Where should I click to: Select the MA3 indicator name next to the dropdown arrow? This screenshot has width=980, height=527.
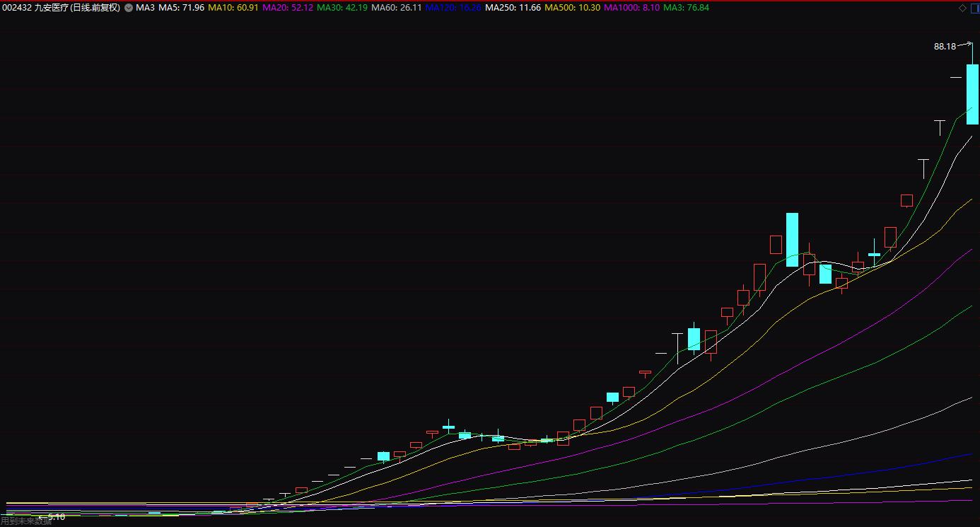(145, 8)
